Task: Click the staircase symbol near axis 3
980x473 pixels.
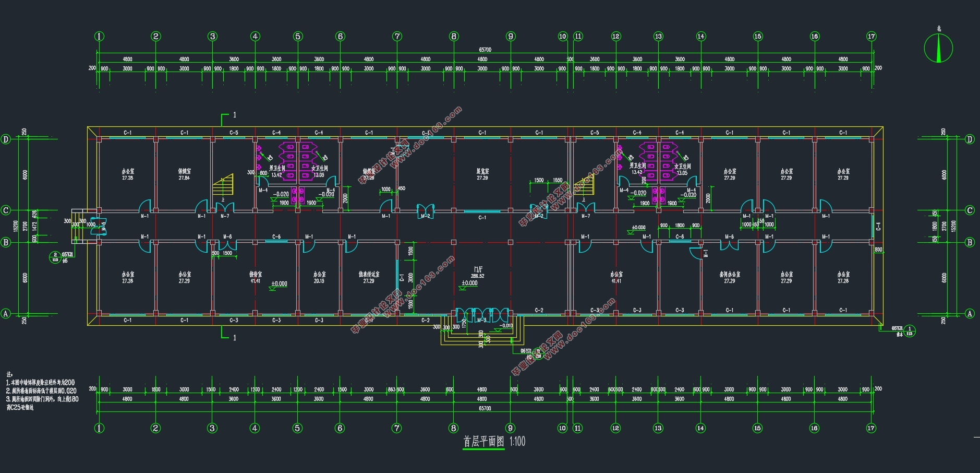Action: (223, 185)
